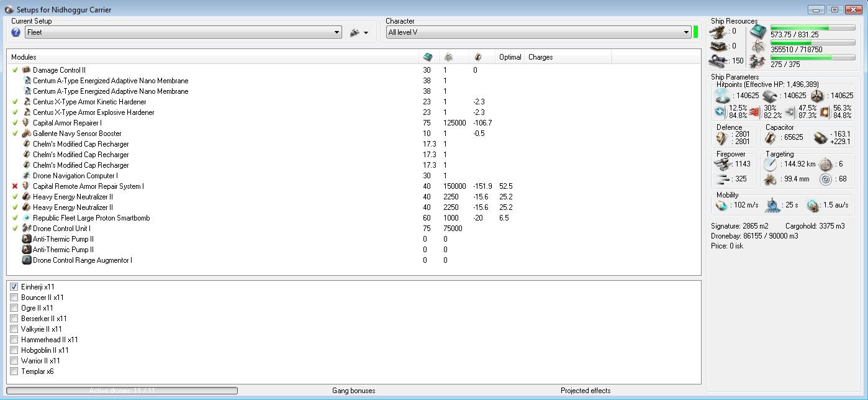The height and width of the screenshot is (400, 868).
Task: Open the Projected effects section
Action: (585, 391)
